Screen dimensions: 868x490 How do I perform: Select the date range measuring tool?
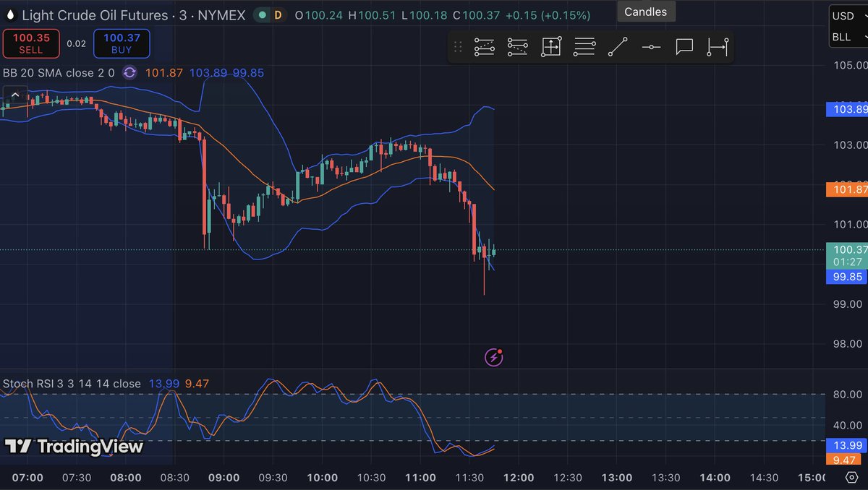pos(718,48)
